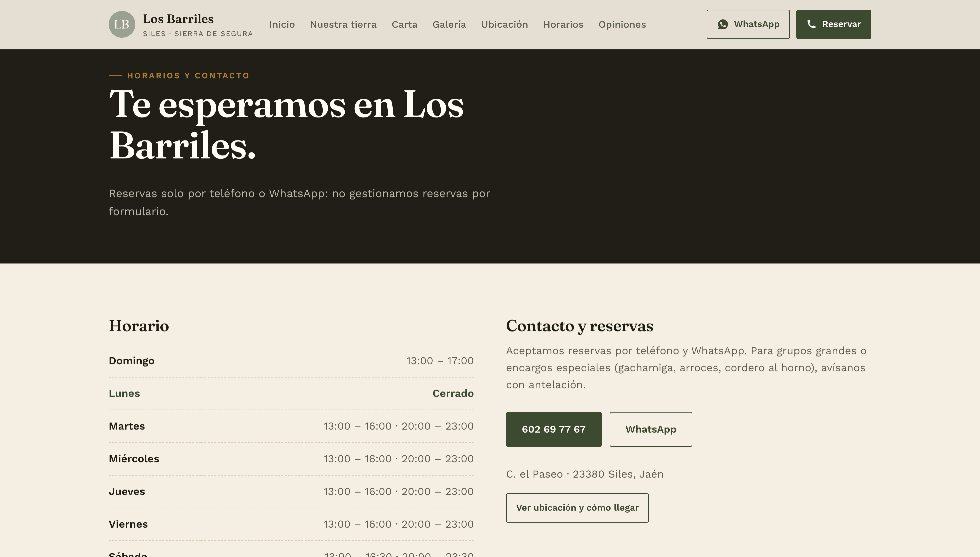The width and height of the screenshot is (980, 557).
Task: Click the Domingo schedule row label
Action: [131, 361]
